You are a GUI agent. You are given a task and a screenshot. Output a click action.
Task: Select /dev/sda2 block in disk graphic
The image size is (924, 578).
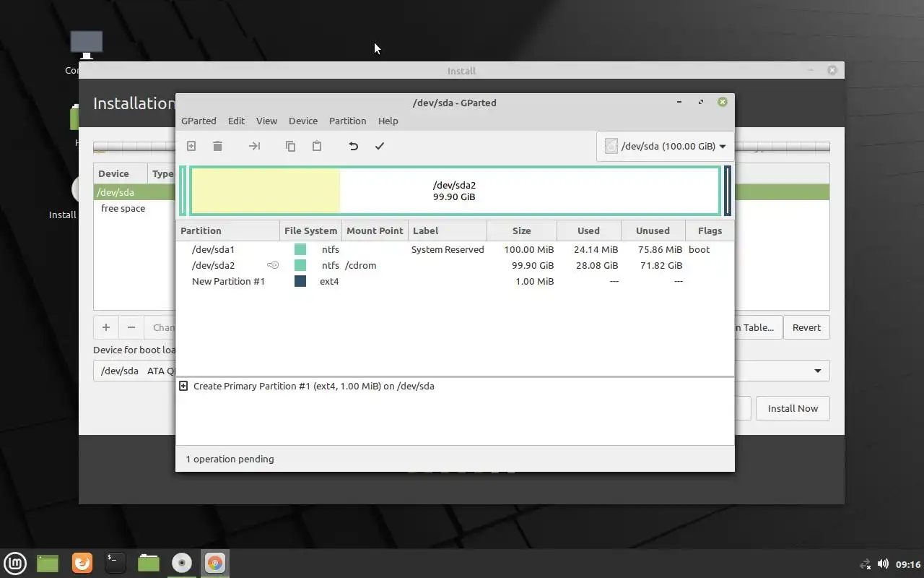[455, 191]
